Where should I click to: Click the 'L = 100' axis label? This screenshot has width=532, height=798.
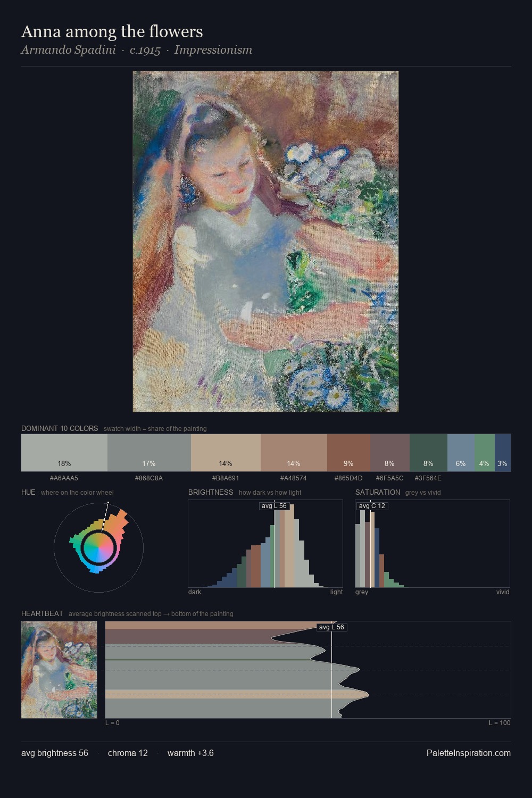[500, 723]
